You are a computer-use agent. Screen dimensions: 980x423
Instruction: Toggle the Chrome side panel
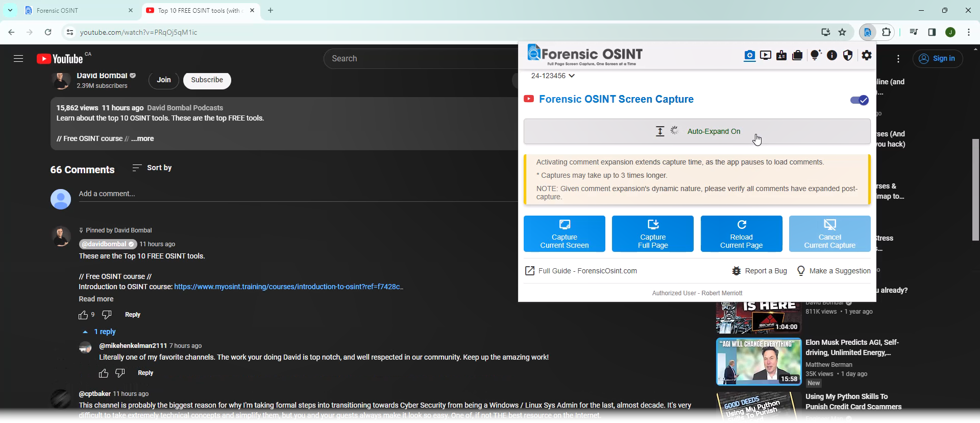(x=932, y=32)
